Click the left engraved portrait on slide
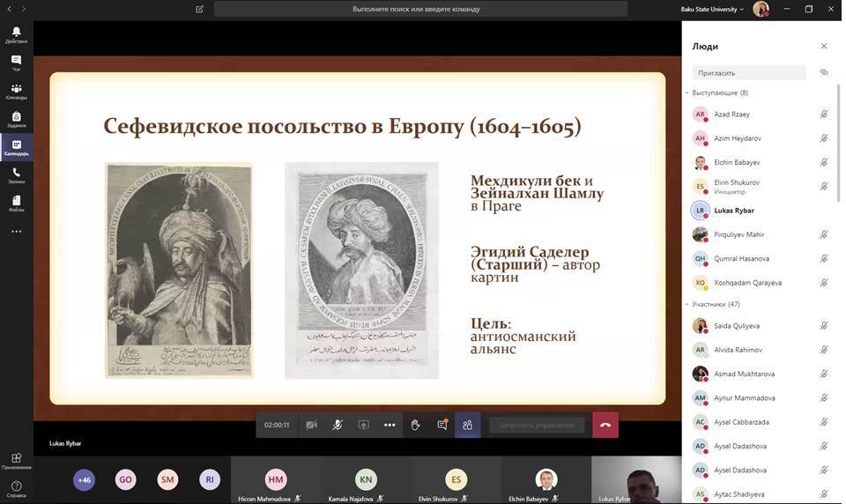 179,271
